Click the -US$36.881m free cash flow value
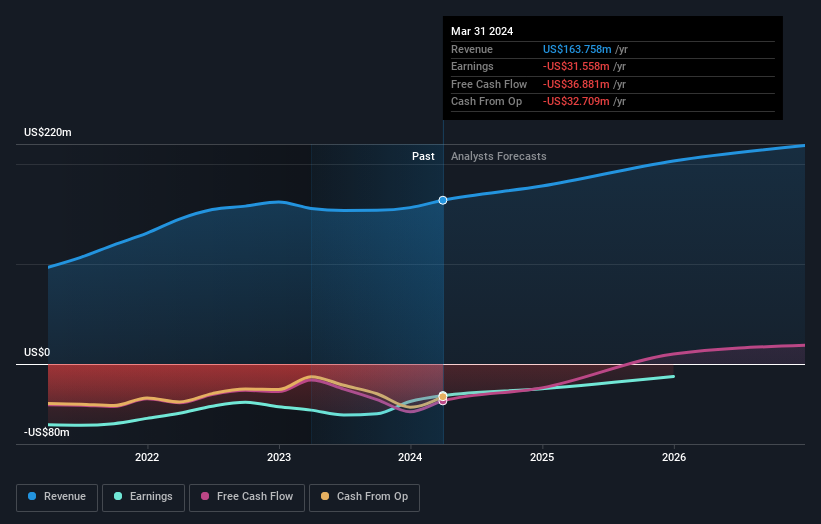The width and height of the screenshot is (821, 524). pyautogui.click(x=576, y=84)
